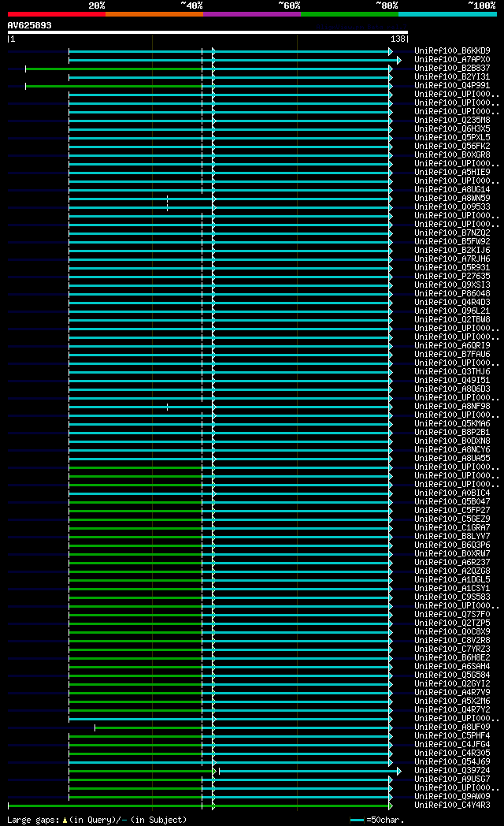Screen dimensions: 504x826
Task: Open the UniRef100_C9S583 hit
Action: pos(452,597)
